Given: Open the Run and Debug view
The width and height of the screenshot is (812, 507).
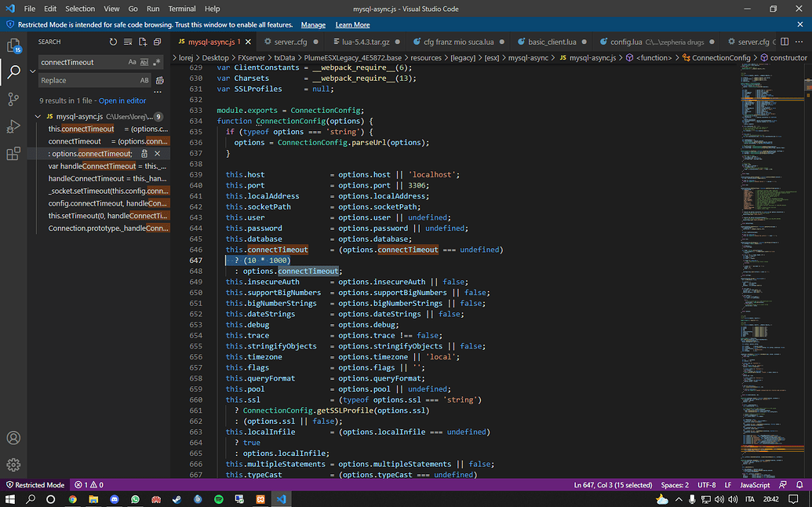Looking at the screenshot, I should (x=13, y=126).
